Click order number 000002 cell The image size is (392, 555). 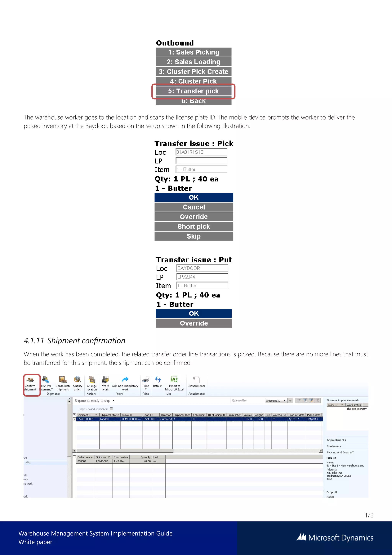(85, 461)
